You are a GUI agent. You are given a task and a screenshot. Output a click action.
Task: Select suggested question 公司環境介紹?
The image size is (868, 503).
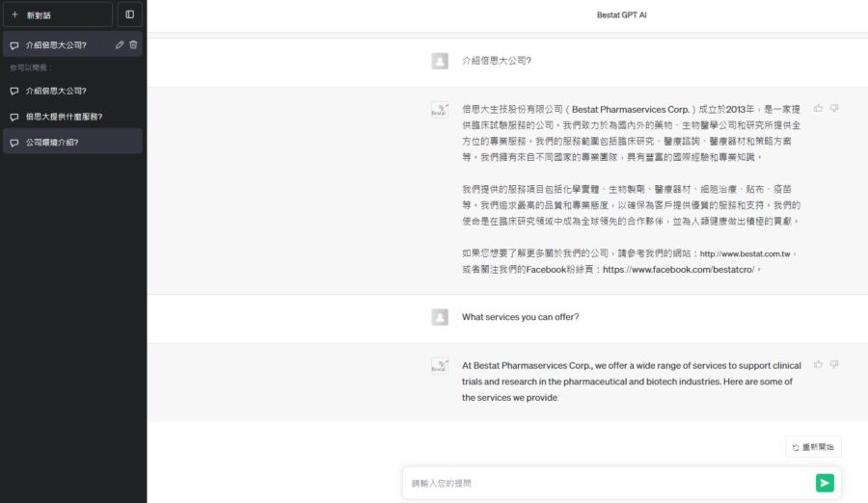[x=72, y=143]
